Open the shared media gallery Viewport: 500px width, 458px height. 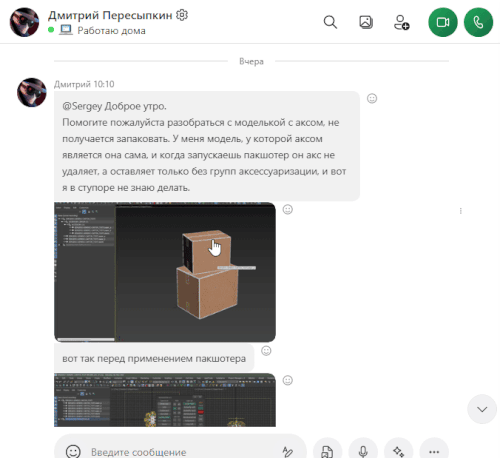[366, 22]
